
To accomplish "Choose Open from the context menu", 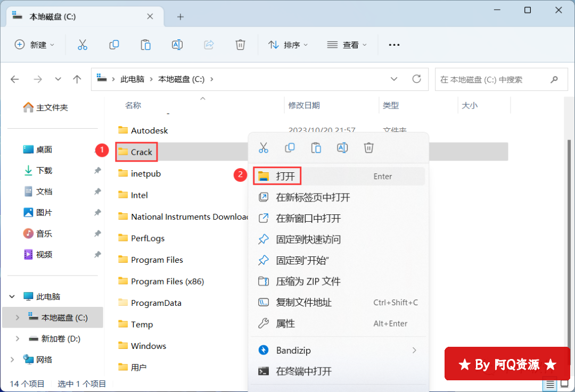I will point(285,177).
